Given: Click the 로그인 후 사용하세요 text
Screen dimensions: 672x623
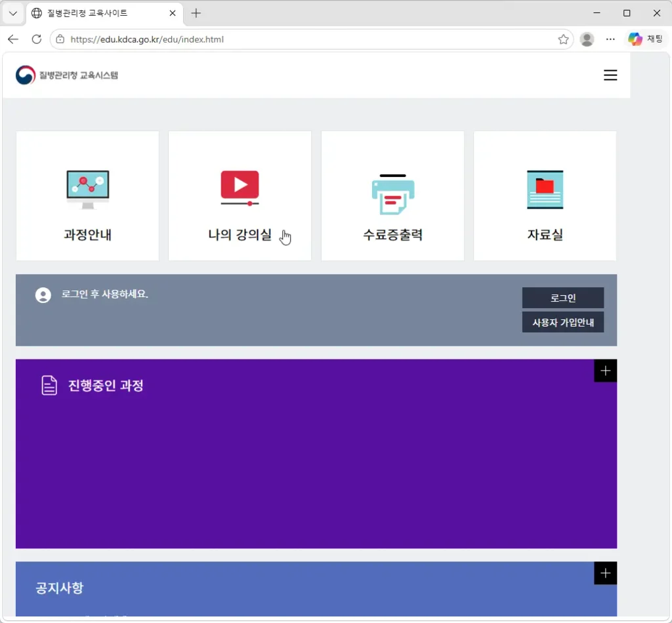Looking at the screenshot, I should coord(104,294).
